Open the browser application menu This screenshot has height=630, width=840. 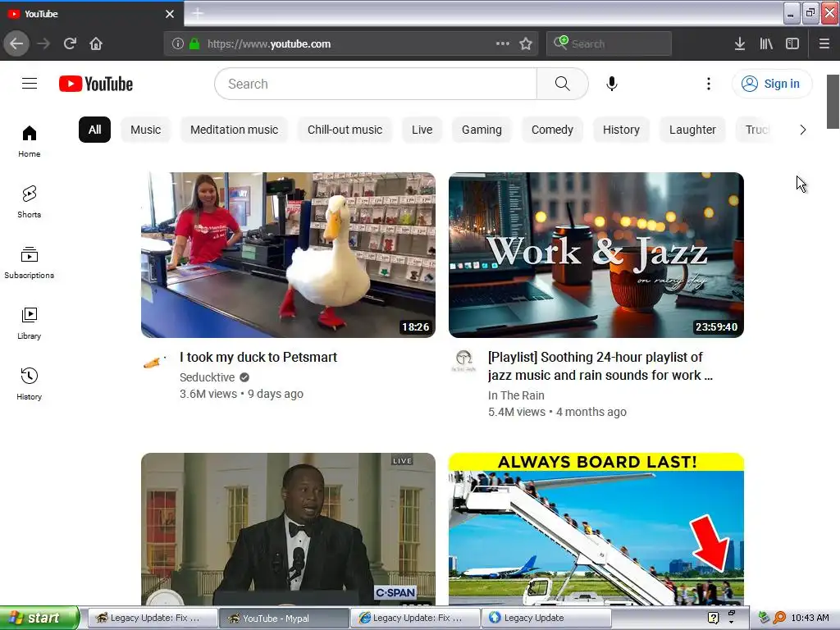click(x=824, y=43)
